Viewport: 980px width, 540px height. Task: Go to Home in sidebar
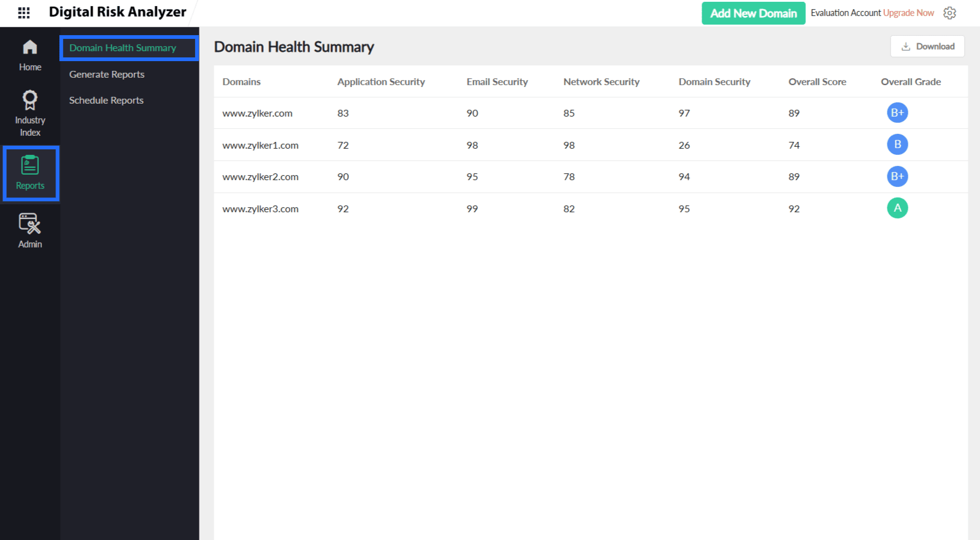[x=30, y=55]
